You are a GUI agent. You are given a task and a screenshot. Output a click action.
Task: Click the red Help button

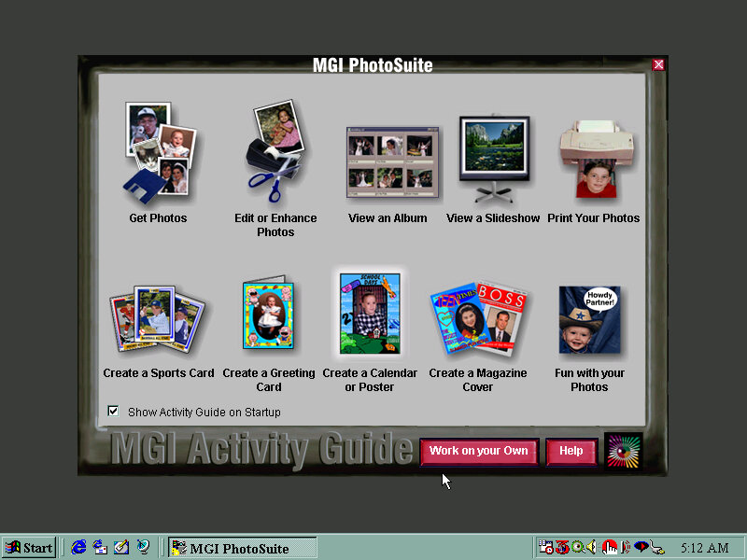point(571,452)
